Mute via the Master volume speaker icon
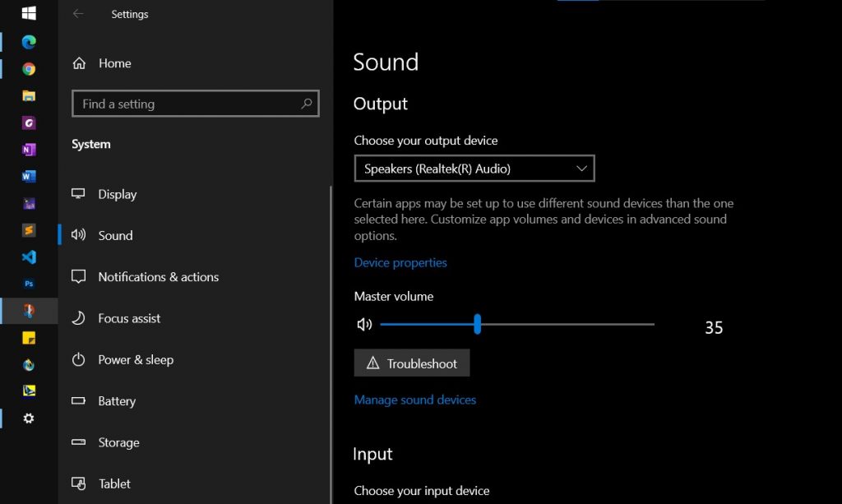 (x=364, y=324)
